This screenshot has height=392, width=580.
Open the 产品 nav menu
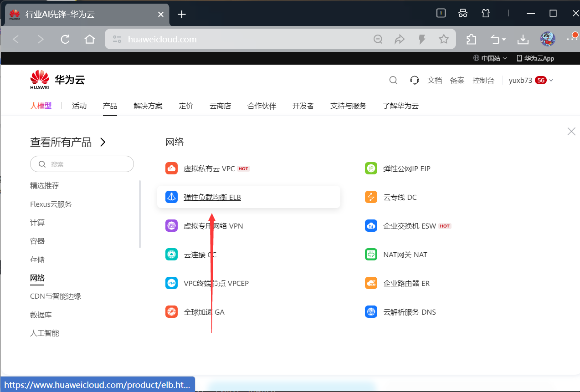point(110,106)
